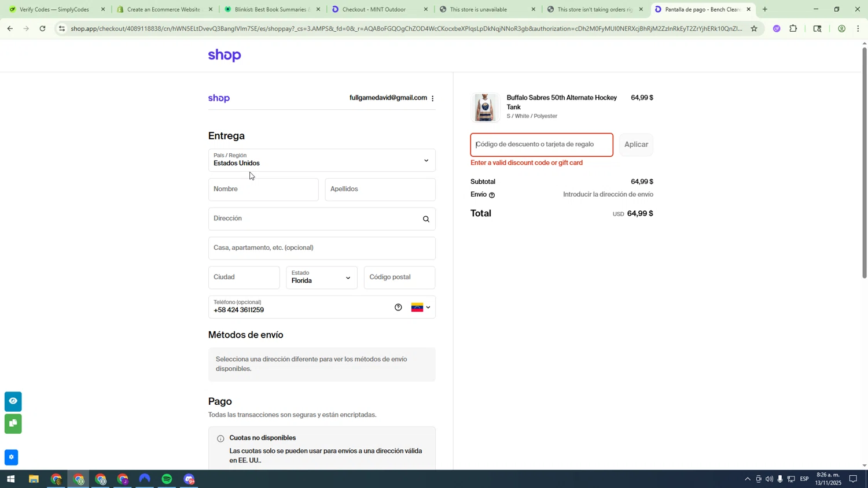Click the green copy widget on left edge

(13, 424)
